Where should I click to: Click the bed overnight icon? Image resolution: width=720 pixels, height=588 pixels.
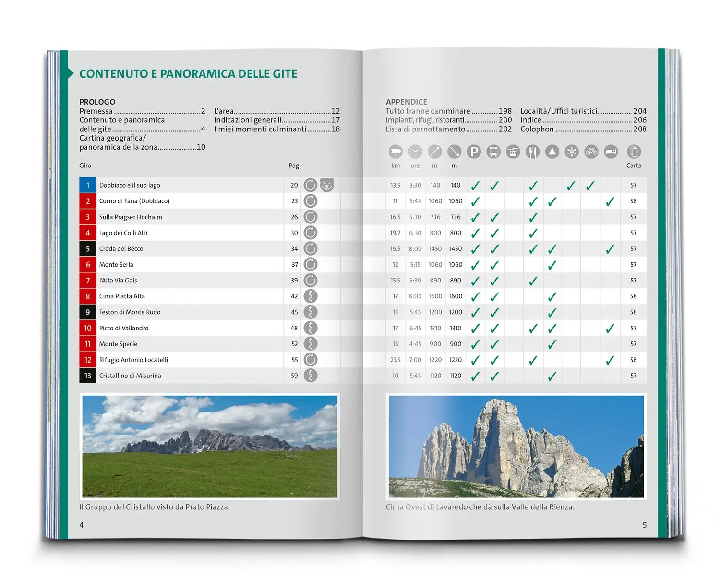pyautogui.click(x=611, y=152)
